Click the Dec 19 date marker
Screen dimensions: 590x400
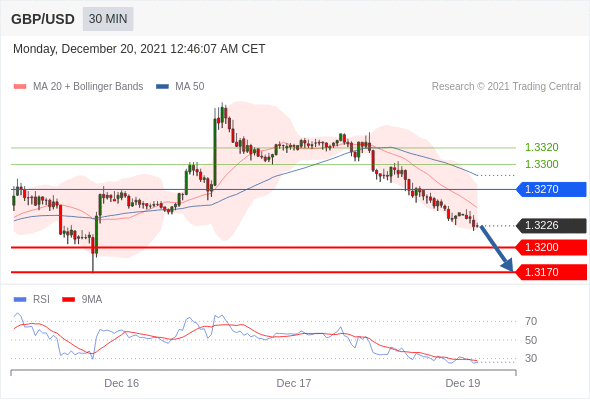(463, 383)
